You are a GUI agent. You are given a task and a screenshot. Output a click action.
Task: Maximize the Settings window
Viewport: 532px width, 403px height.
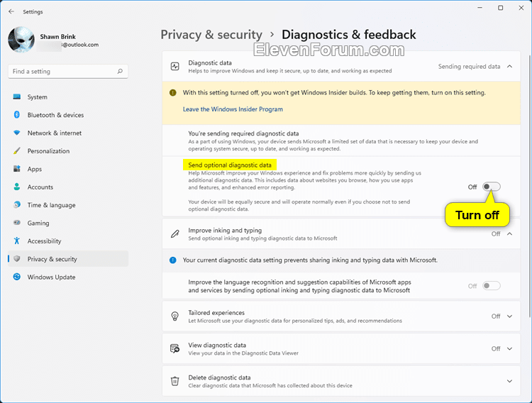[x=501, y=8]
